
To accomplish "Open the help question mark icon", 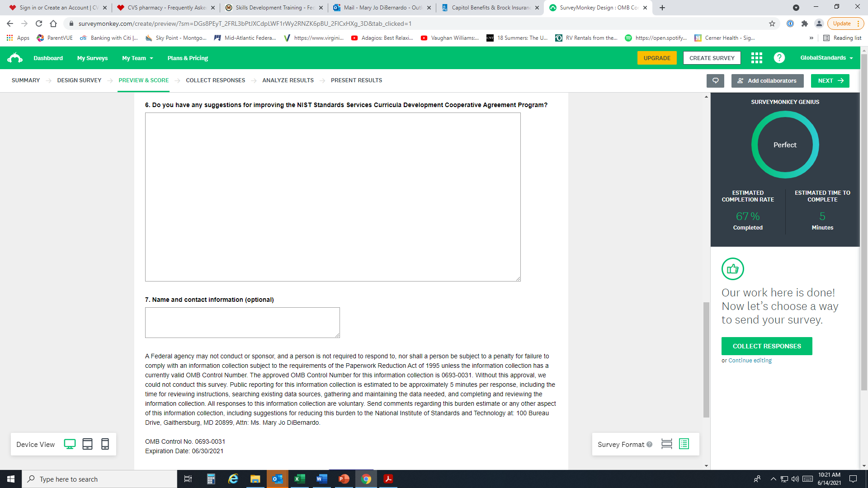I will pos(779,58).
